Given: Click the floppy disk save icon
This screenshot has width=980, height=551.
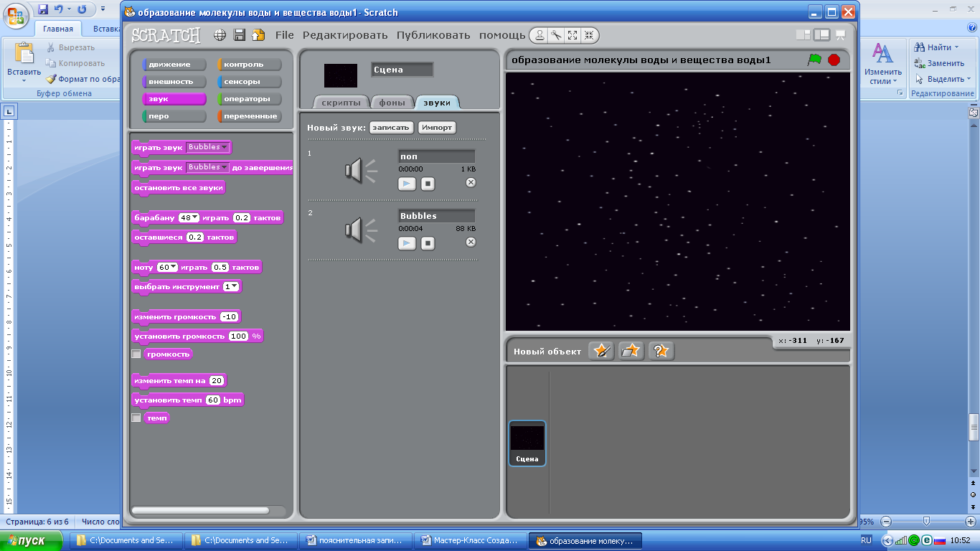Looking at the screenshot, I should [x=240, y=35].
